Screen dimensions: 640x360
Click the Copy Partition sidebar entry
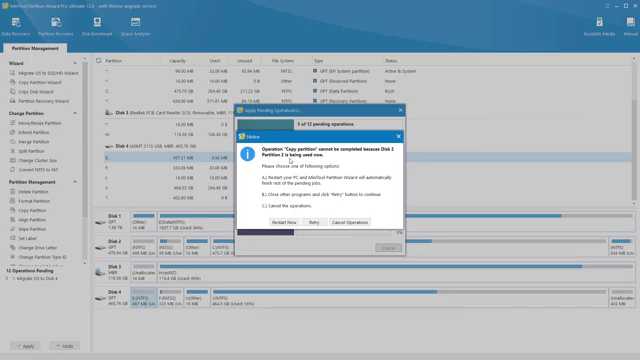(x=32, y=210)
